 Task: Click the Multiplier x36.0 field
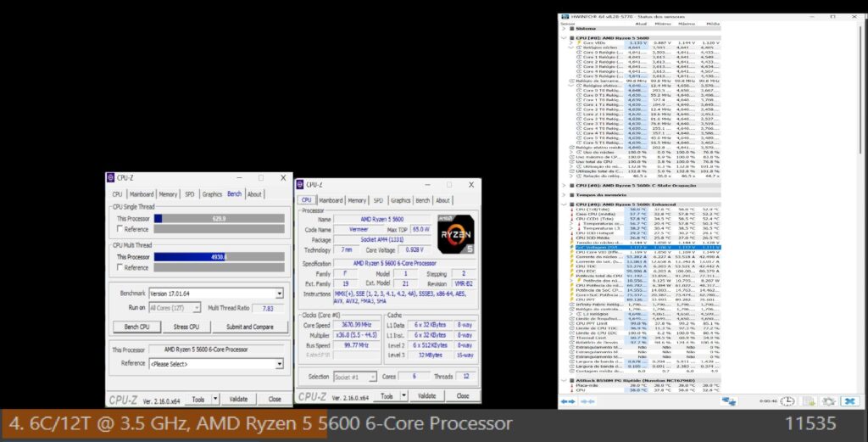pyautogui.click(x=356, y=335)
